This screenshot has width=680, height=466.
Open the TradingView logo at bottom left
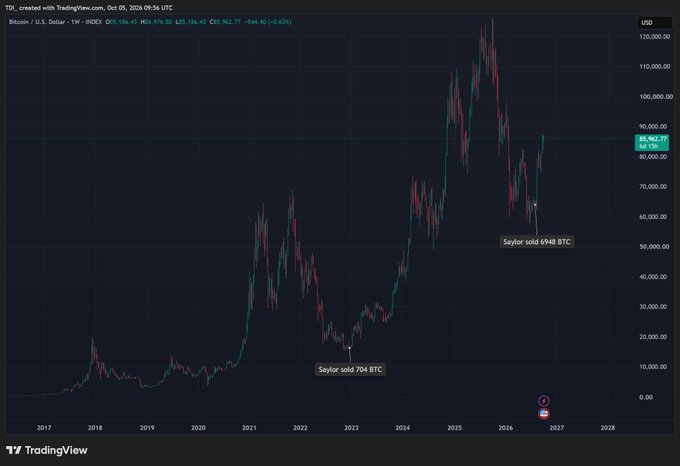click(x=47, y=450)
